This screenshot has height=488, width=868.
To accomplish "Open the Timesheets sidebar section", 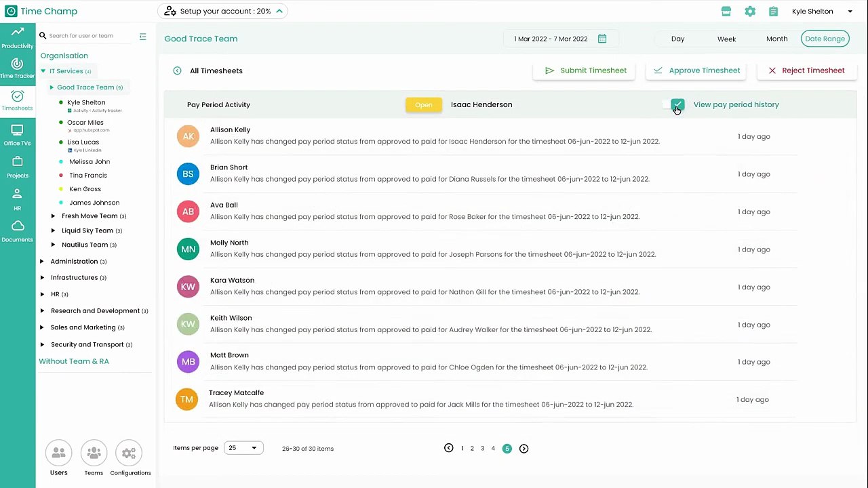I will click(x=18, y=101).
